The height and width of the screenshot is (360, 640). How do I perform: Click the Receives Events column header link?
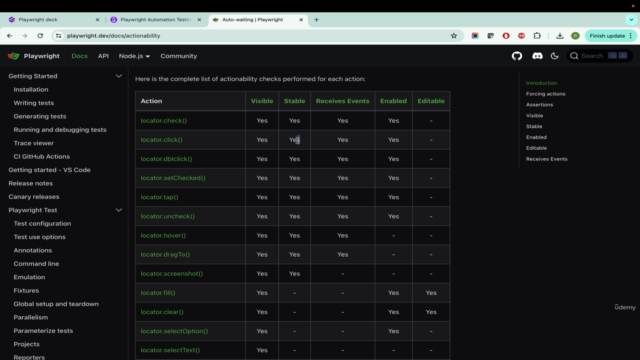[342, 101]
